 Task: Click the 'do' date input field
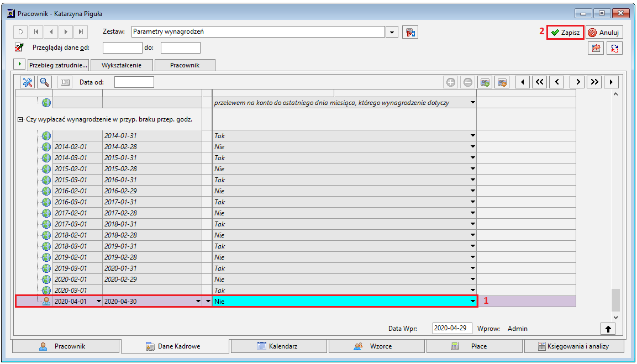(180, 48)
